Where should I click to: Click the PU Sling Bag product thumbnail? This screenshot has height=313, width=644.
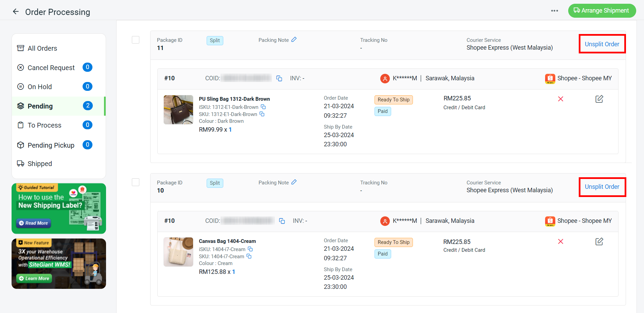point(178,110)
